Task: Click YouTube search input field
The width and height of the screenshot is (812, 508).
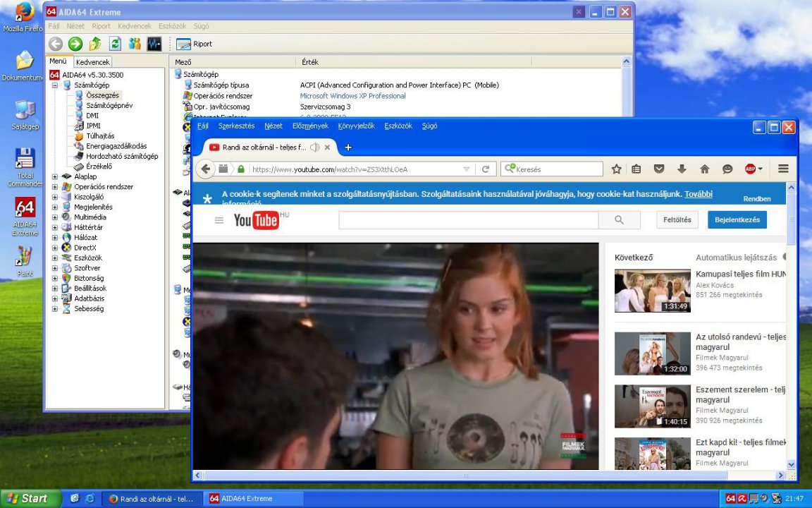Action: (469, 220)
